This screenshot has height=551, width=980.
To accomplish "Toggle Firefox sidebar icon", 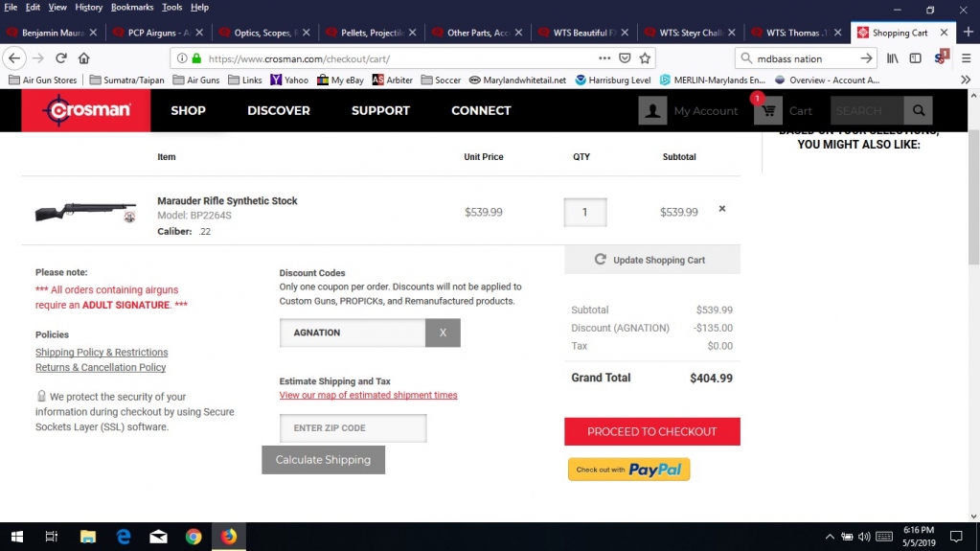I will [x=916, y=58].
